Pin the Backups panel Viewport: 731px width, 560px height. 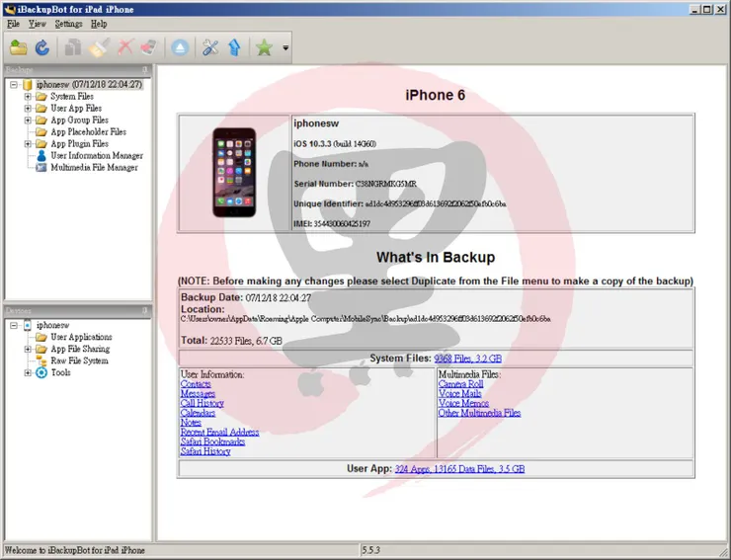(x=145, y=70)
